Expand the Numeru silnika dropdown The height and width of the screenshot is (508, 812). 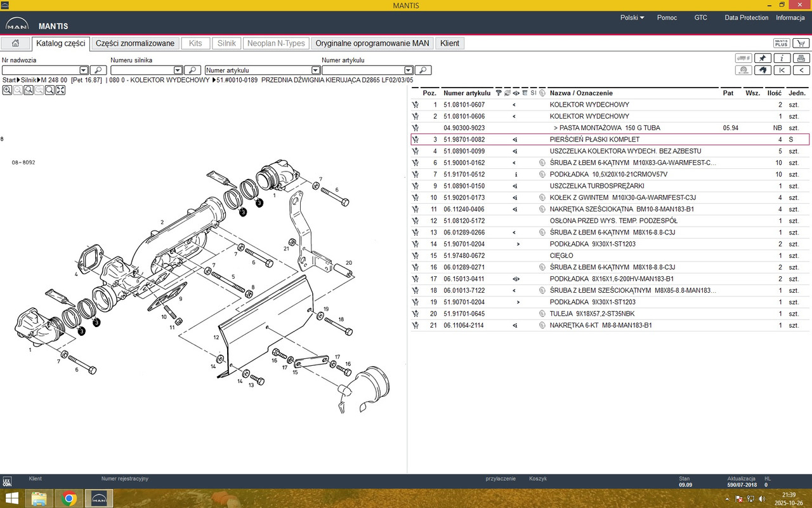(x=178, y=70)
